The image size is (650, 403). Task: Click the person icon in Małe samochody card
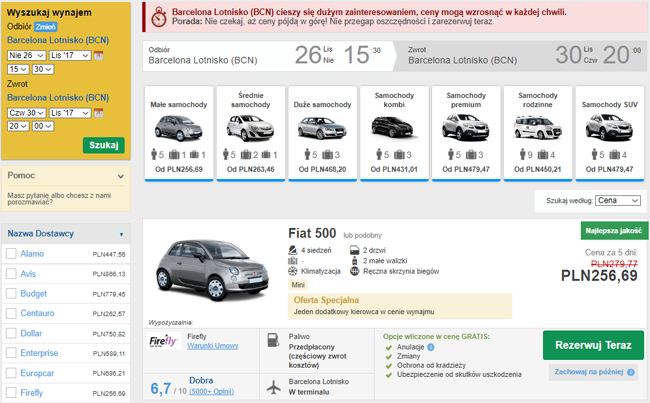[x=154, y=155]
